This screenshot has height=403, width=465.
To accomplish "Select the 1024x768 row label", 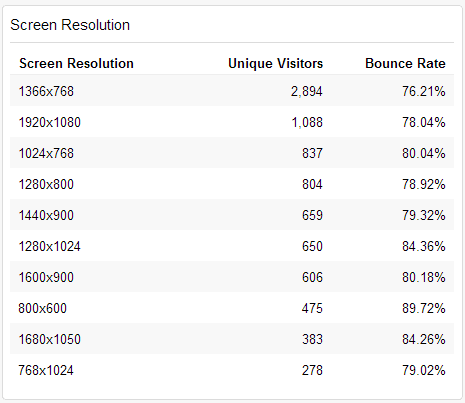I will 46,153.
